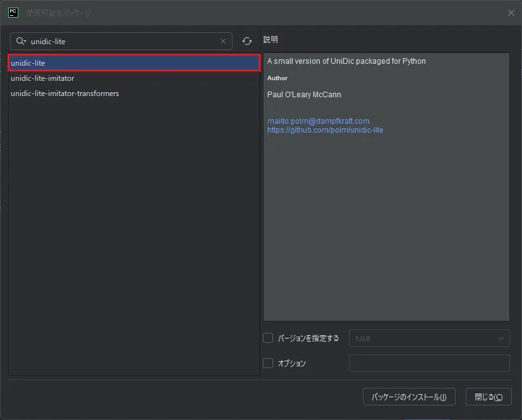Image resolution: width=522 pixels, height=420 pixels.
Task: Click the description text about UniDic
Action: click(x=346, y=61)
